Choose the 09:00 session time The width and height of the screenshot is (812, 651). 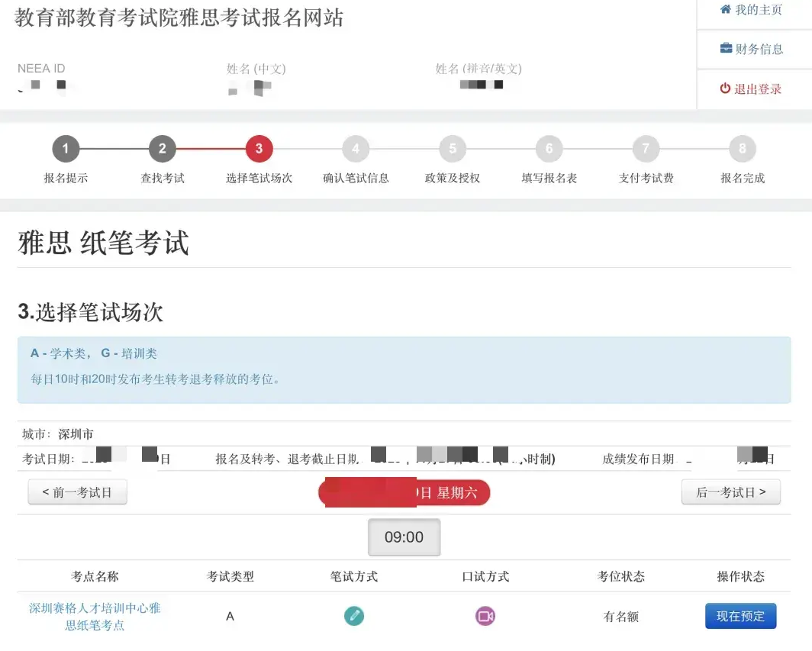coord(404,537)
